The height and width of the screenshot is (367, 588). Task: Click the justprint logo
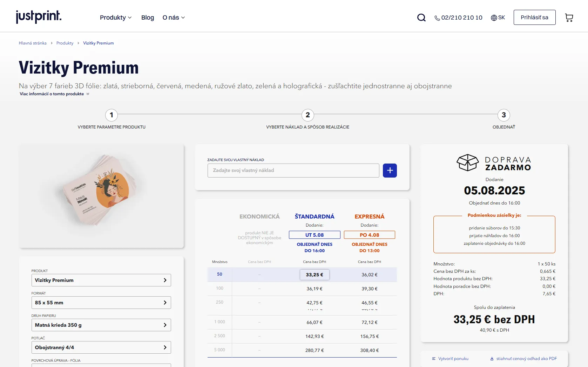tap(39, 16)
